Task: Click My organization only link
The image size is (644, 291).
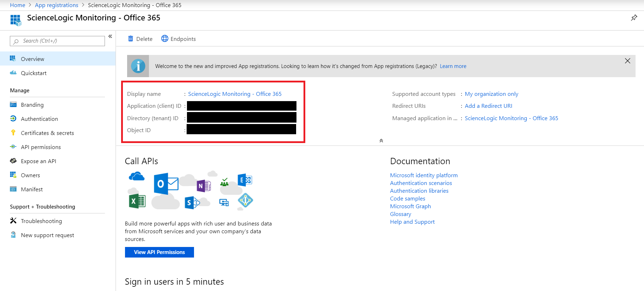Action: click(492, 94)
